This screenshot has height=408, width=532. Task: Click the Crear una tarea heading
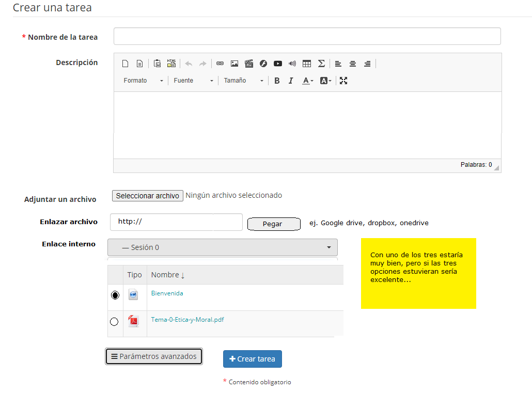52,7
